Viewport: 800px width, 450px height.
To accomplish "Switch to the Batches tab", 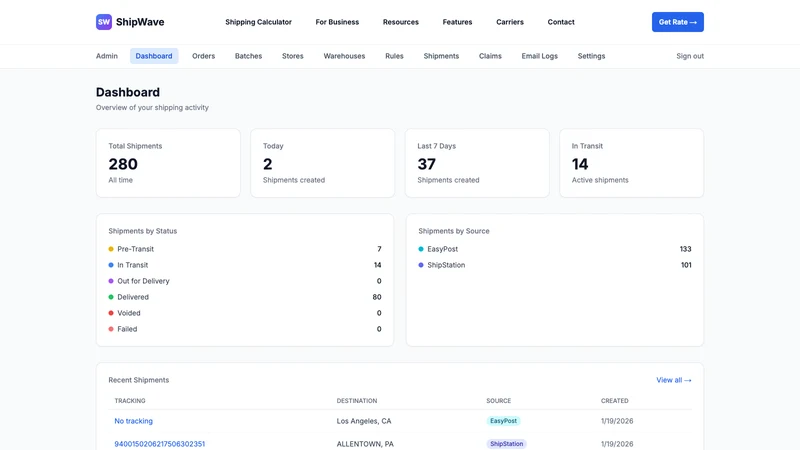I will click(248, 56).
